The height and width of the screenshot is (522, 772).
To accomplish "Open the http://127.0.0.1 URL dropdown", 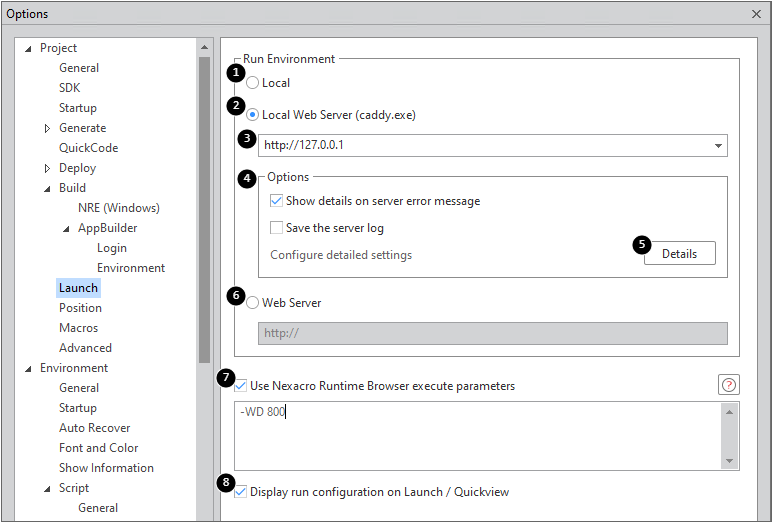I will pyautogui.click(x=718, y=146).
